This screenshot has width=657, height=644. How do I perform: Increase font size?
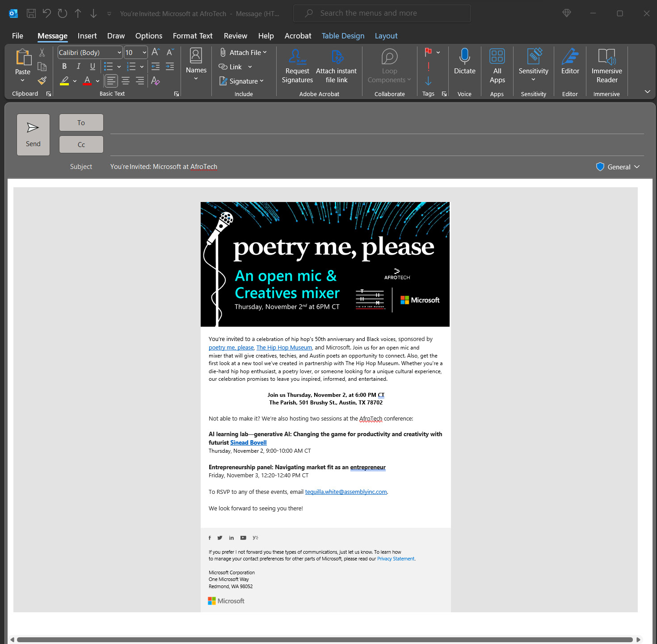[156, 52]
